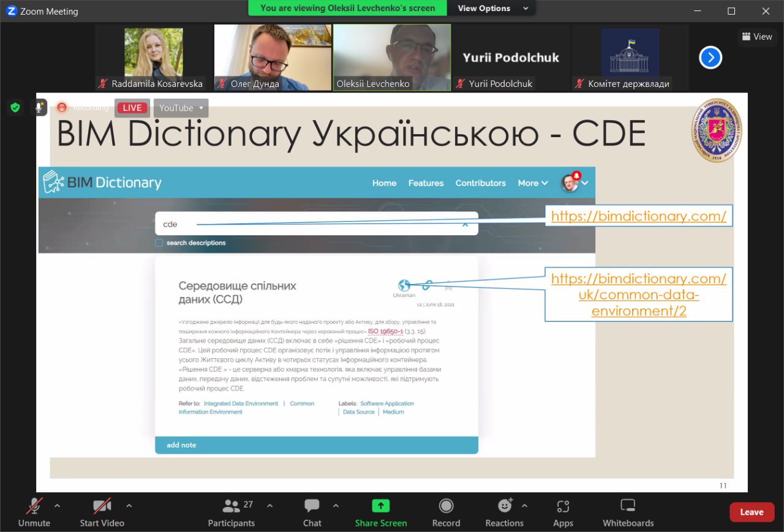Image resolution: width=784 pixels, height=532 pixels.
Task: Click the Середовище спільних даних (ССД) title
Action: coord(238,293)
